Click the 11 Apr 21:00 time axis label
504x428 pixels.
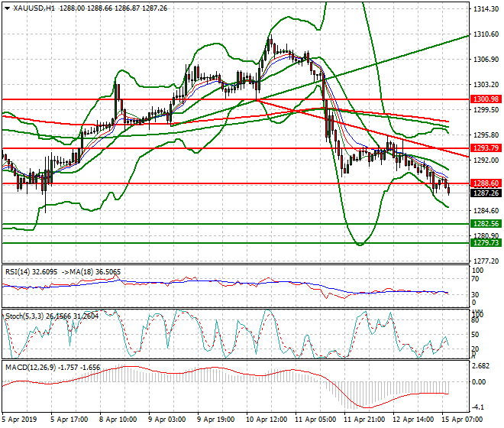pyautogui.click(x=364, y=420)
